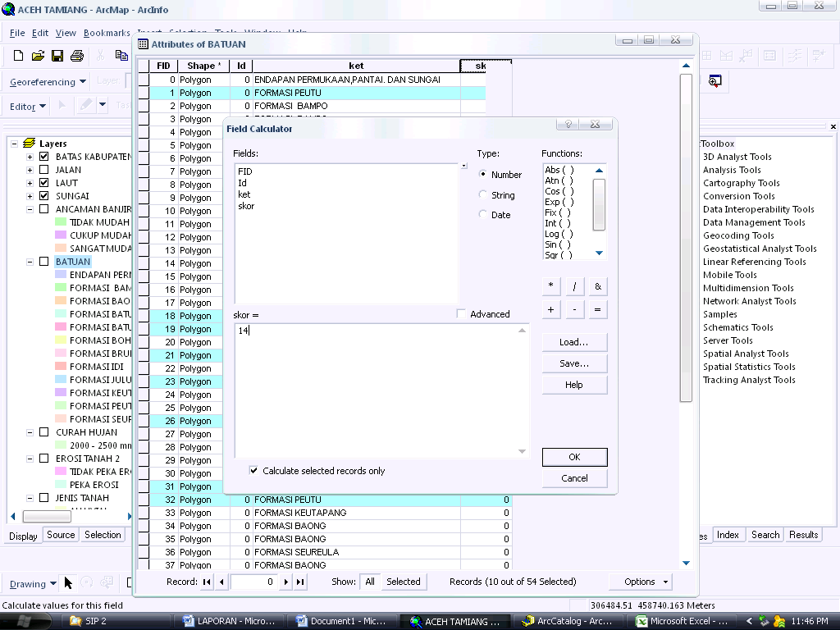Click the Print icon
The image size is (840, 630).
tap(75, 55)
